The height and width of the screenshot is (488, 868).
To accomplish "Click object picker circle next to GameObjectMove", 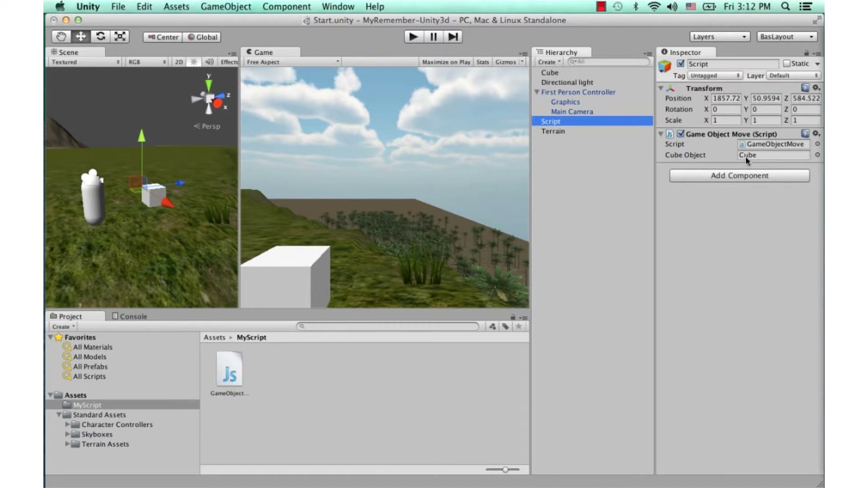I will click(817, 144).
